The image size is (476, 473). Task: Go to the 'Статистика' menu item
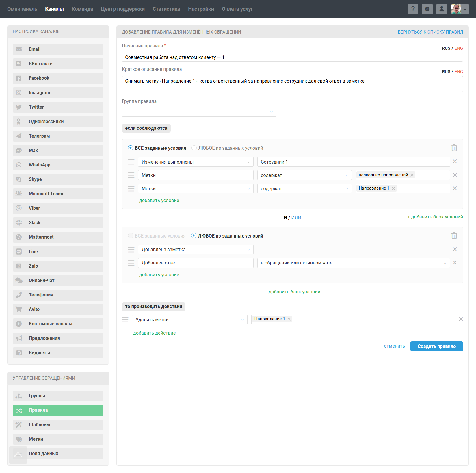tap(166, 9)
